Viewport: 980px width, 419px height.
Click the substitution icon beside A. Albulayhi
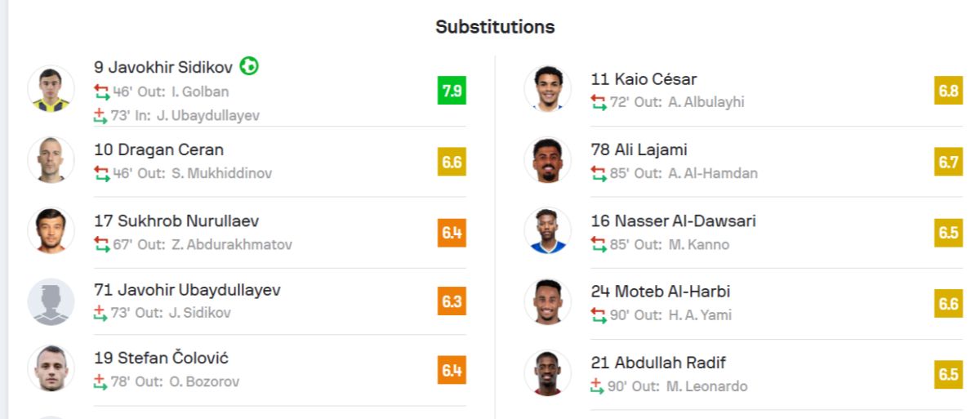tap(599, 102)
